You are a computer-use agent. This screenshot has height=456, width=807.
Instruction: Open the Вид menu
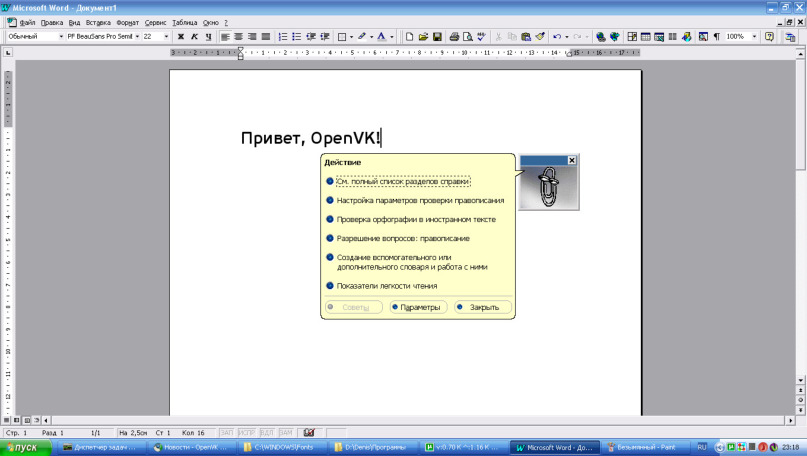pyautogui.click(x=74, y=23)
